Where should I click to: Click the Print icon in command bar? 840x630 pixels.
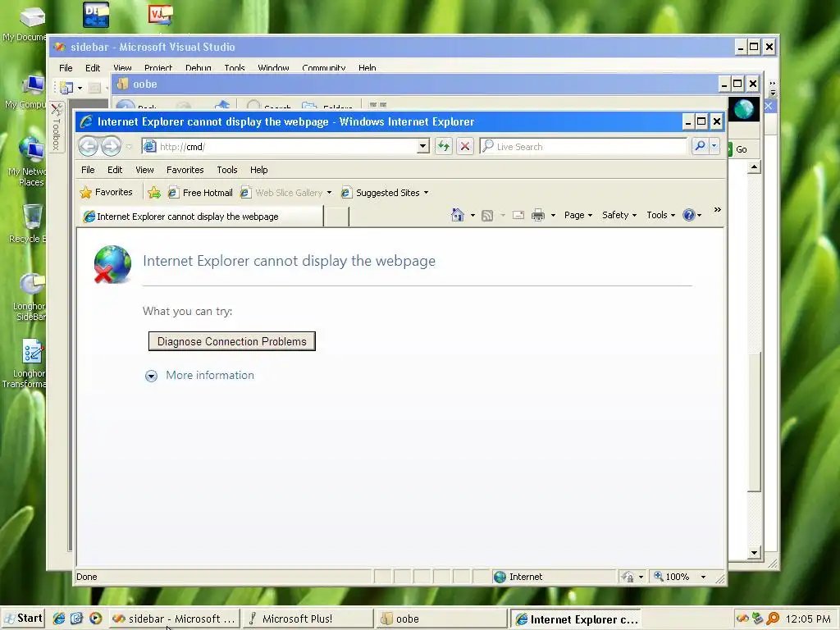pyautogui.click(x=538, y=216)
